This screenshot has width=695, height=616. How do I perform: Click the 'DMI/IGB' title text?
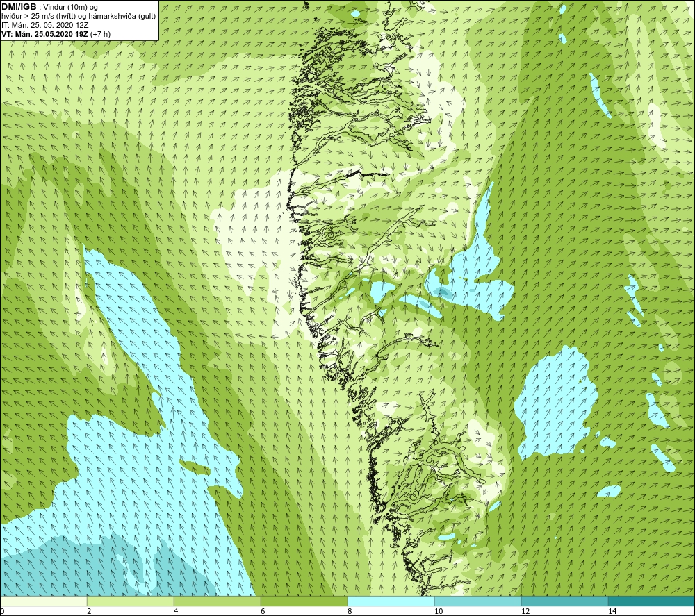[x=19, y=7]
